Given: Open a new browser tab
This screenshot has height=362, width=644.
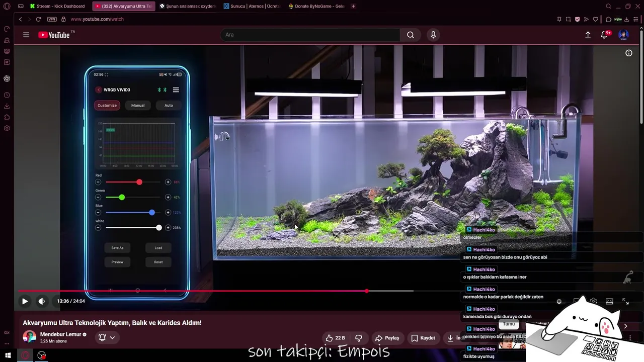Looking at the screenshot, I should point(353,6).
